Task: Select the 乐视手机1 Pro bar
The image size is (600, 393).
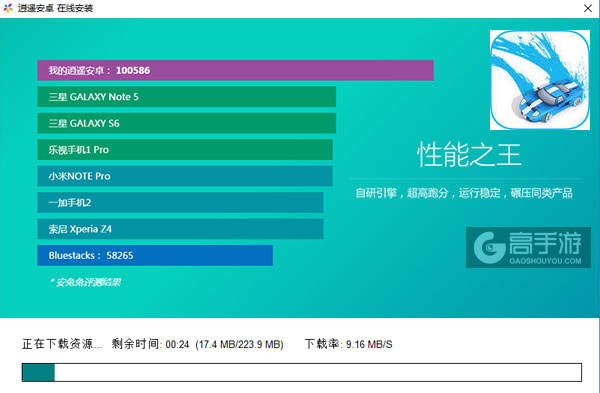Action: [185, 150]
